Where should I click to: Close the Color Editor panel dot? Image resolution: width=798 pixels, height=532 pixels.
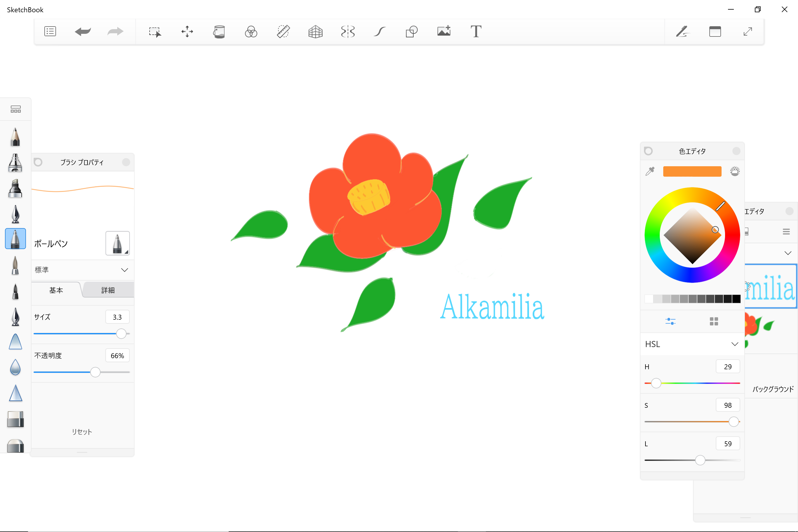[x=736, y=151]
